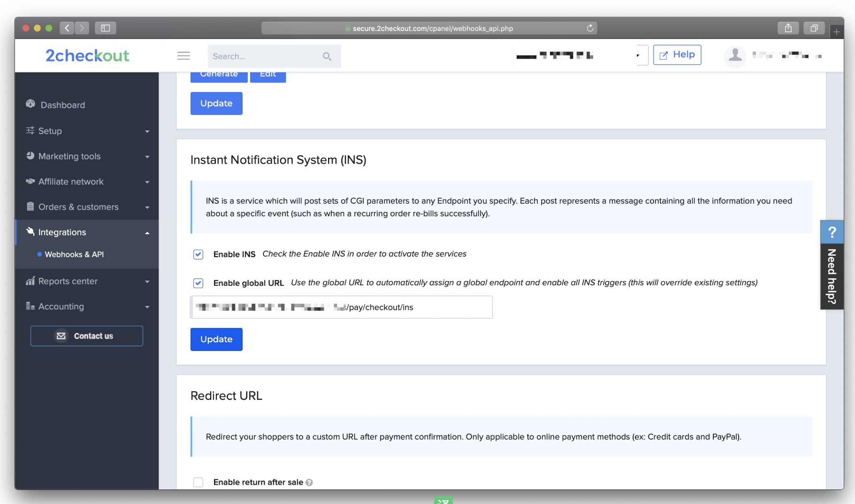Click the Orders & customers clipboard icon

31,206
